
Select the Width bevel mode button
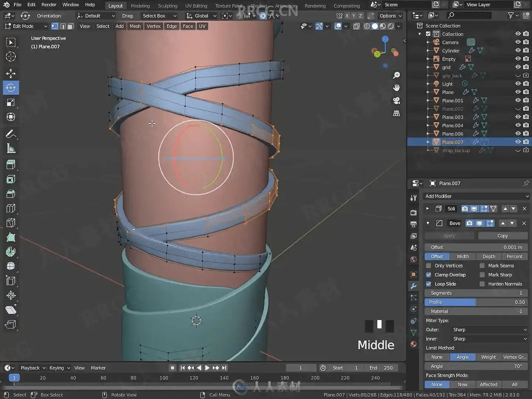[x=463, y=256]
